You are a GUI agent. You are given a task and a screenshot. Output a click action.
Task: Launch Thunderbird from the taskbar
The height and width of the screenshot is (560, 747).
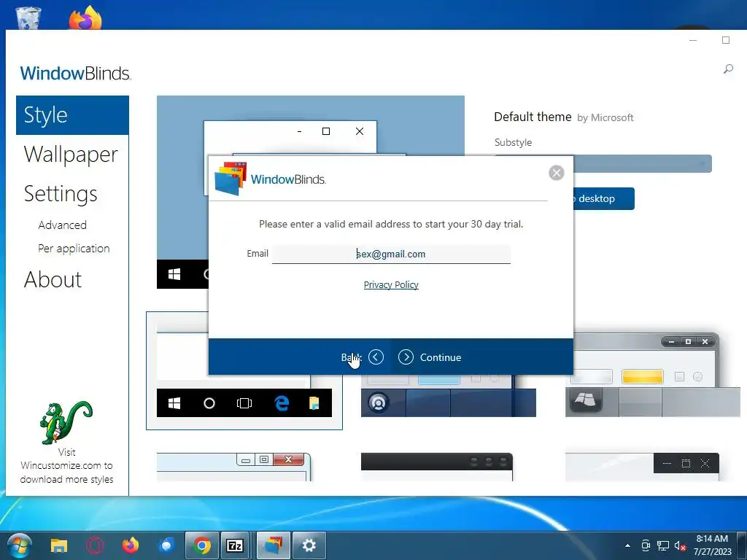[166, 545]
